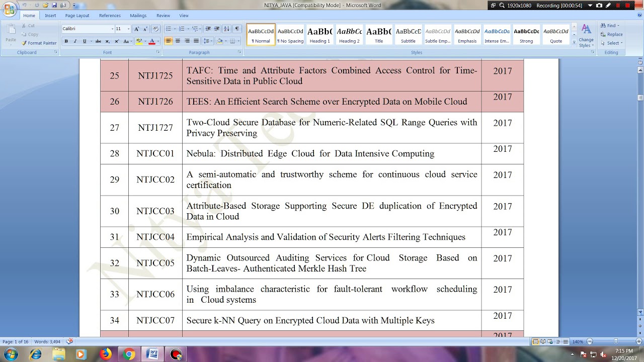Click the Sort icon in Paragraph group
644x362 pixels.
(226, 29)
